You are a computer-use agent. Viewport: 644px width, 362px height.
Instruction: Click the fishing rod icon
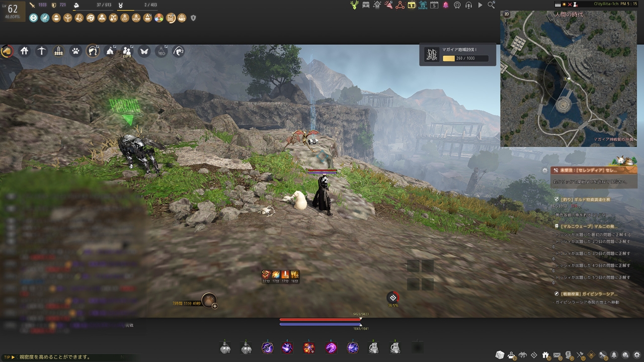point(178,51)
